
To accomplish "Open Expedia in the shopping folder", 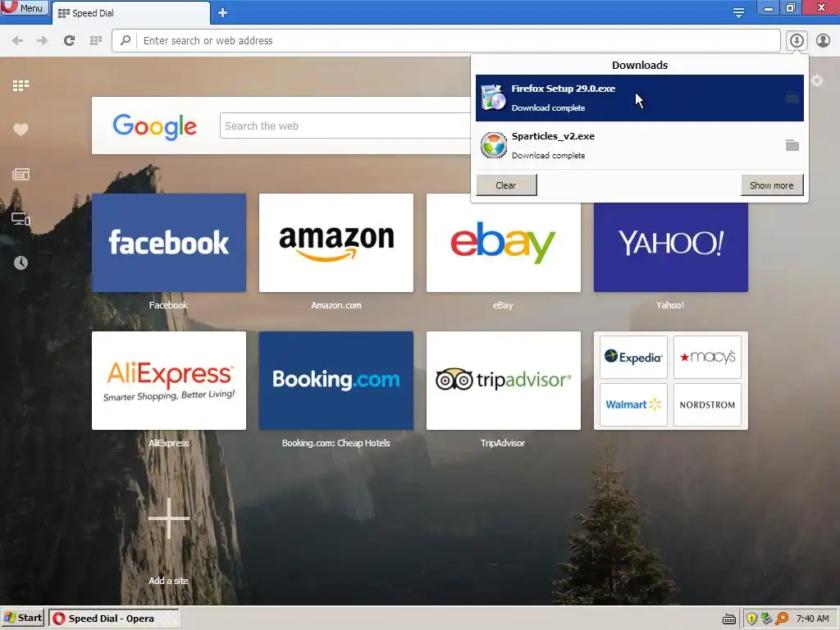I will [x=633, y=358].
